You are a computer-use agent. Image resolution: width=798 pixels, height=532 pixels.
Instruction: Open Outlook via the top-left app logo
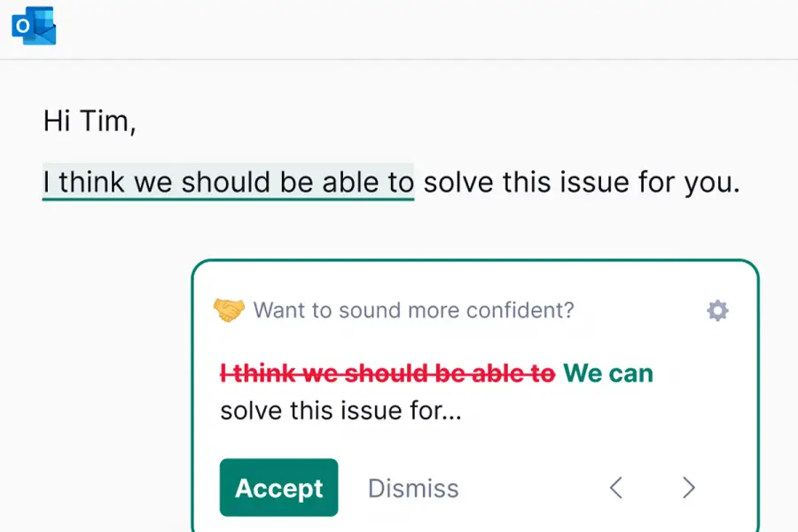click(x=33, y=25)
